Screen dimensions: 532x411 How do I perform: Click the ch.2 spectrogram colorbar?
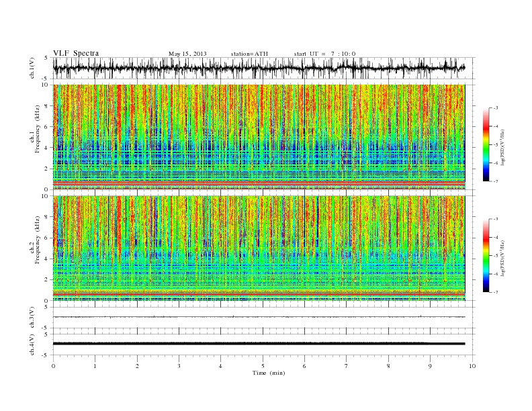tap(486, 256)
